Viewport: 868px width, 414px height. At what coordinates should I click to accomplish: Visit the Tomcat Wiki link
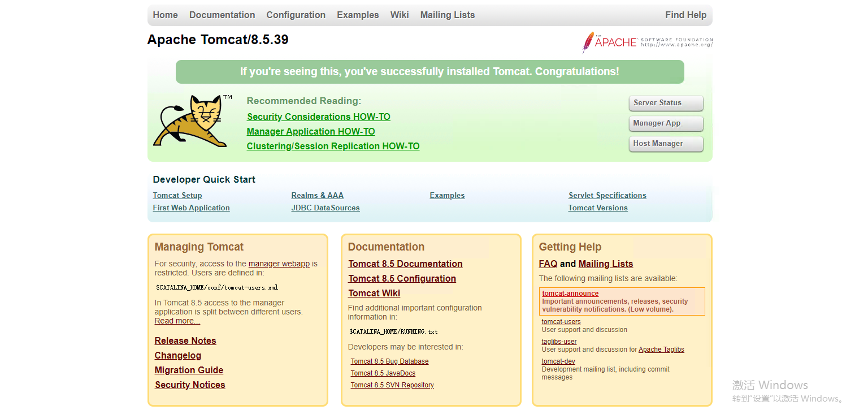click(374, 294)
